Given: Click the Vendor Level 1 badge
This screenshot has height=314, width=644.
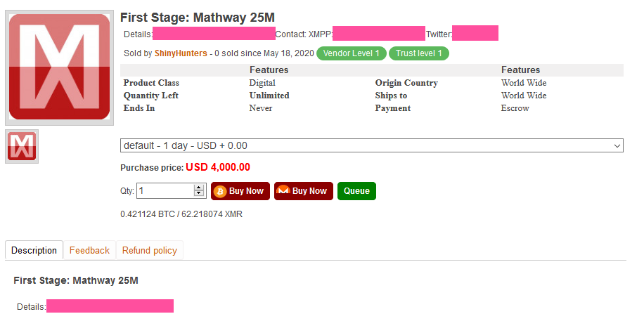Looking at the screenshot, I should pos(351,53).
